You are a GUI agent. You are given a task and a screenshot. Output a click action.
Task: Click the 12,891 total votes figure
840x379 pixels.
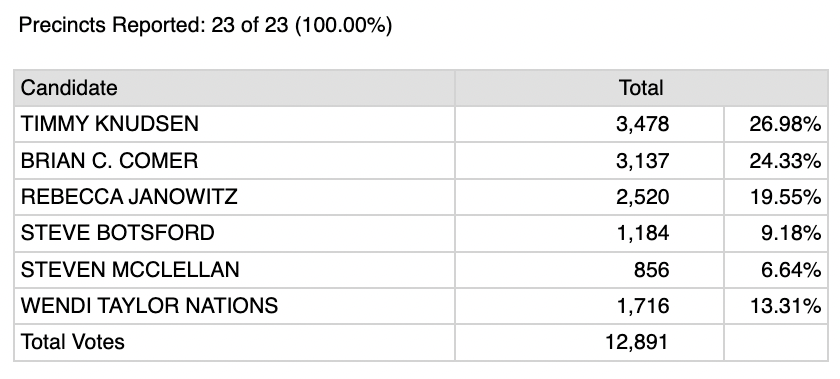click(x=637, y=341)
